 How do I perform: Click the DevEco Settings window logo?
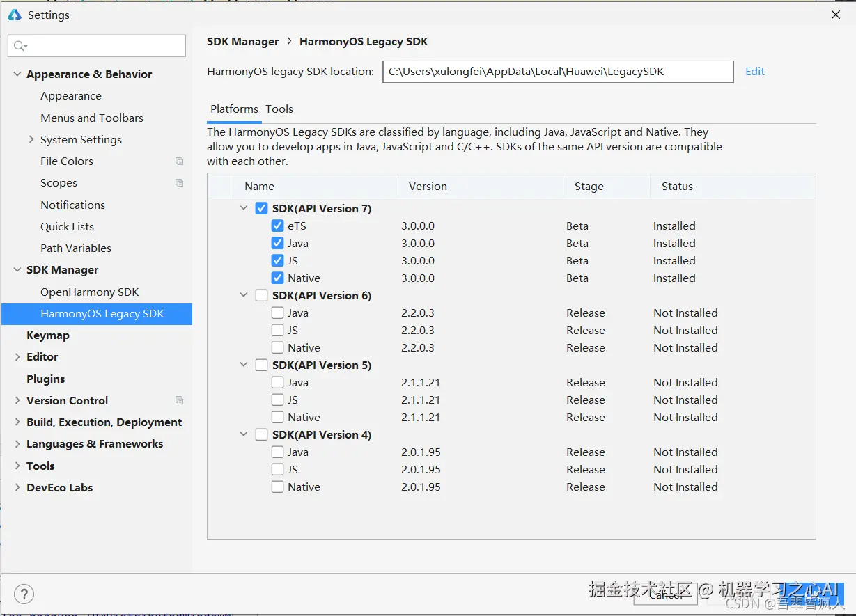pyautogui.click(x=15, y=15)
